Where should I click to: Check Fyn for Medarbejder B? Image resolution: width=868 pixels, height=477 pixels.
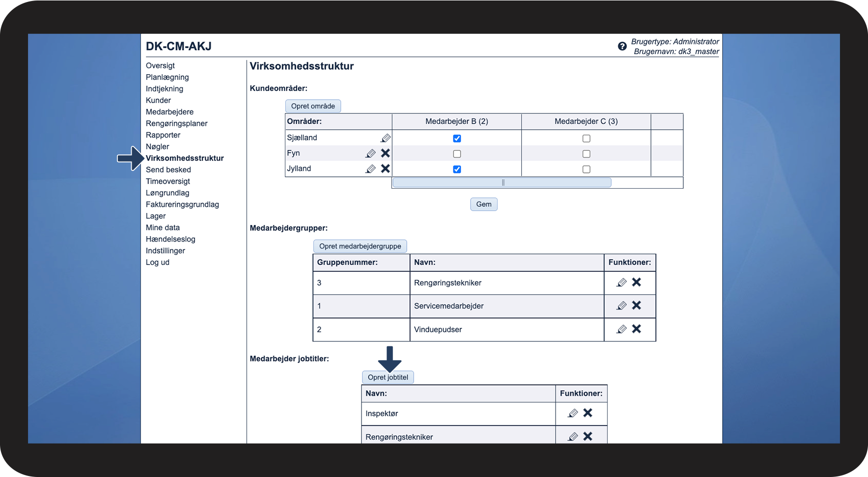tap(457, 154)
